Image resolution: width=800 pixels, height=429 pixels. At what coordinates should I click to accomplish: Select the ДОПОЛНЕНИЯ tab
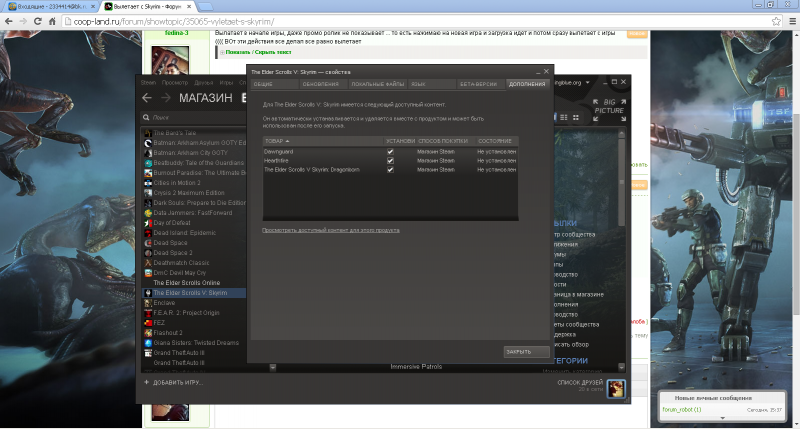pos(528,84)
